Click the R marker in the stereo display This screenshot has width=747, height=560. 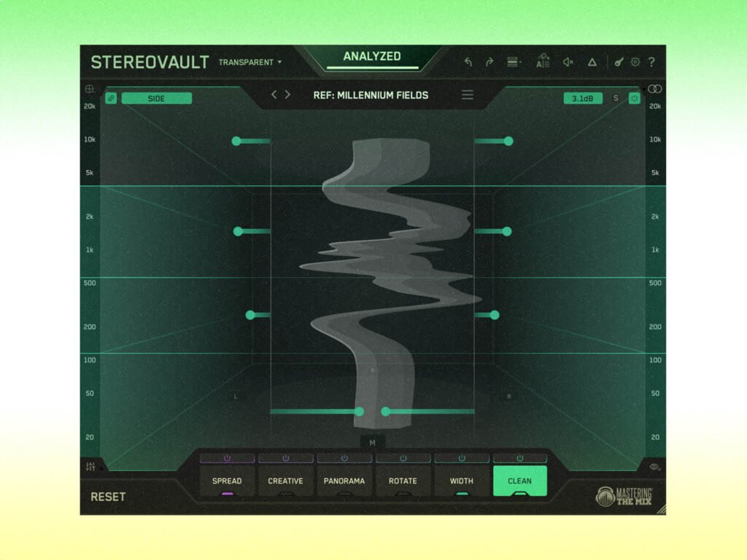click(x=508, y=396)
